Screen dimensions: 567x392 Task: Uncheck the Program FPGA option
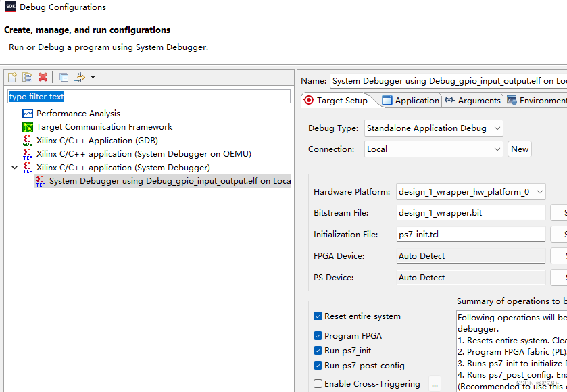pos(318,336)
